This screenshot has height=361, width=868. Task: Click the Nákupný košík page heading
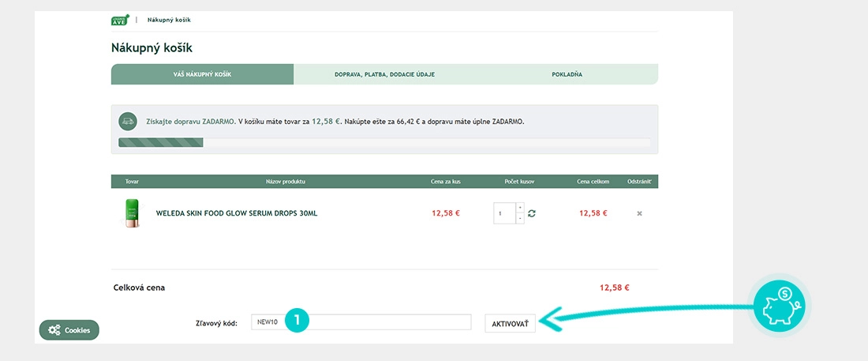tap(152, 48)
